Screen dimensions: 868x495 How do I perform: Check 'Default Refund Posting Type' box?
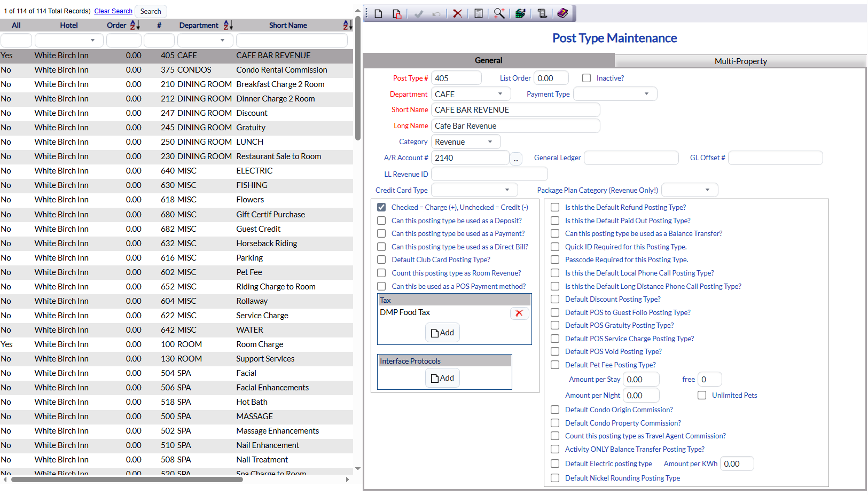555,207
